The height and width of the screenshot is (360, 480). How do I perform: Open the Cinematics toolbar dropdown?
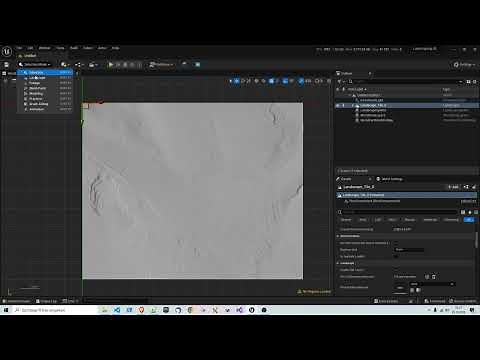[93, 65]
